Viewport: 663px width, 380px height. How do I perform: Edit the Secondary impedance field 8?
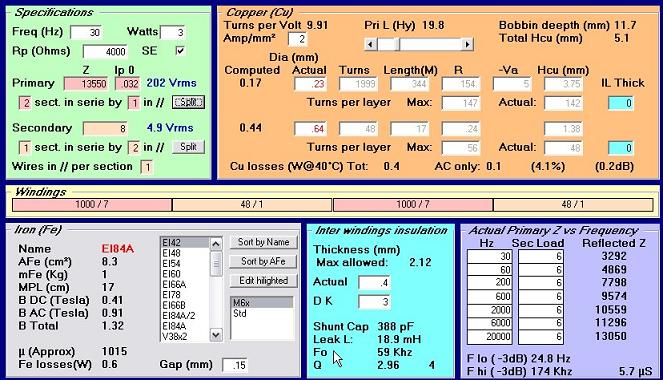pyautogui.click(x=105, y=128)
